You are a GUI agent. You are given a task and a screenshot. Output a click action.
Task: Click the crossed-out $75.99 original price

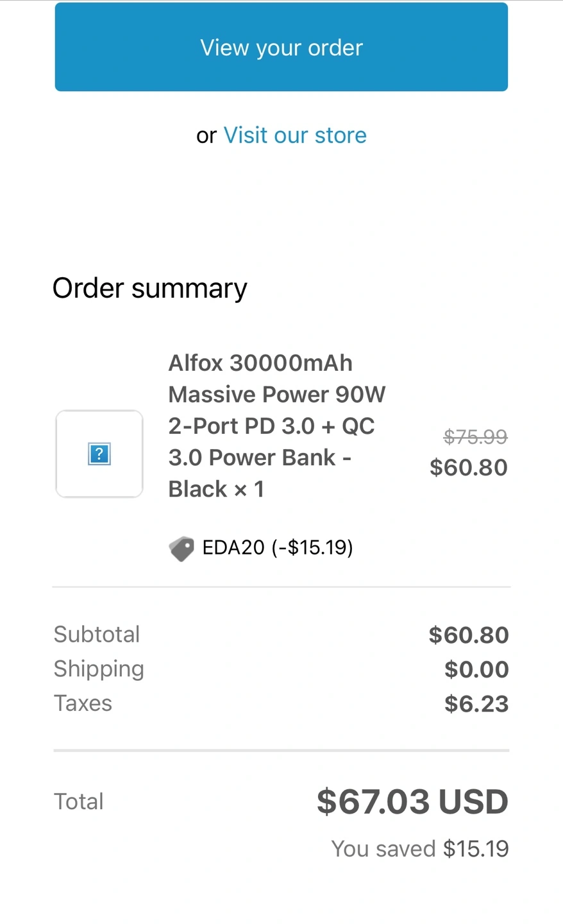coord(475,437)
